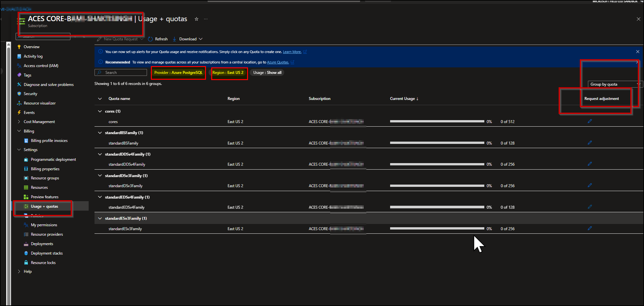Open the Events lightning icon
Viewport: 644px width, 306px height.
(x=19, y=113)
